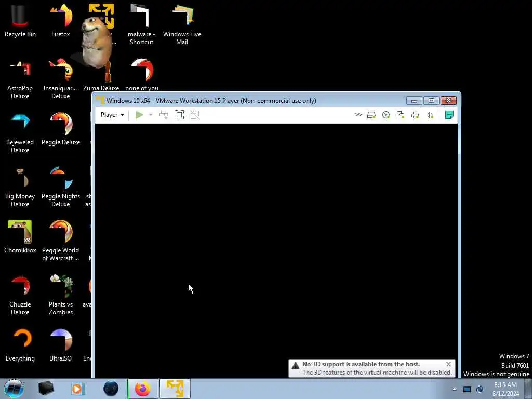Select Chuzzle Deluxe desktop icon
532x399 pixels.
pos(20,295)
